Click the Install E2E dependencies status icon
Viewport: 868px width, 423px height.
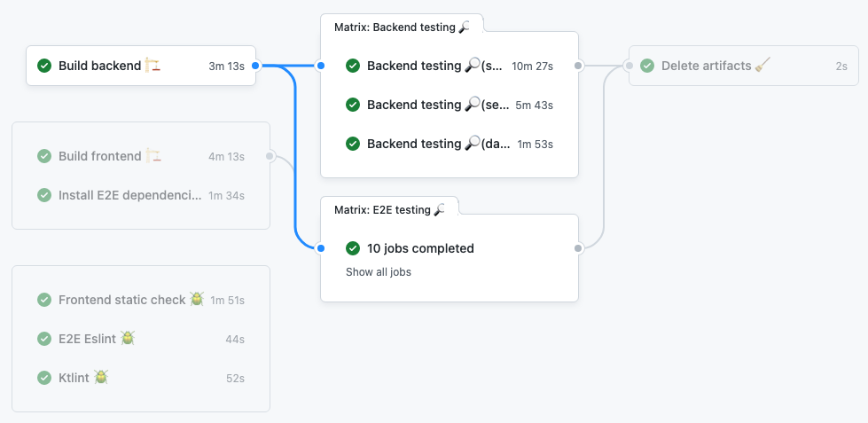[44, 195]
